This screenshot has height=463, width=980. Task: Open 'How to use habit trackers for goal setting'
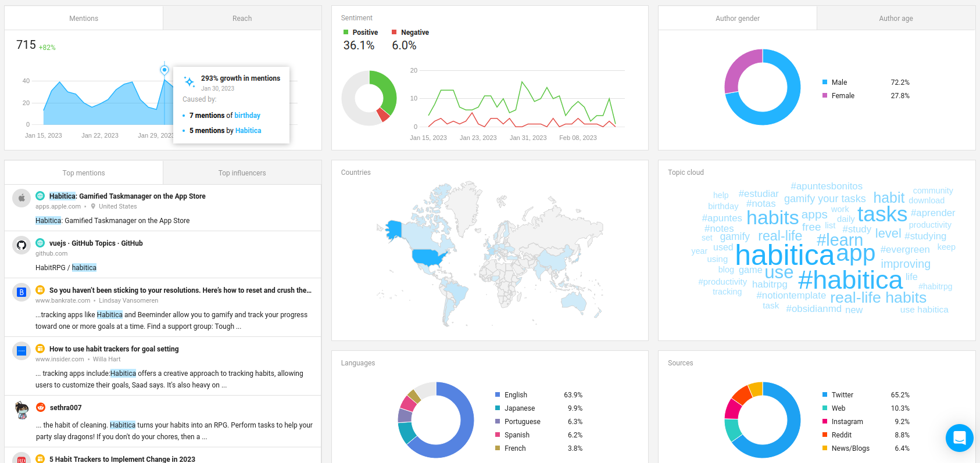[x=114, y=349]
